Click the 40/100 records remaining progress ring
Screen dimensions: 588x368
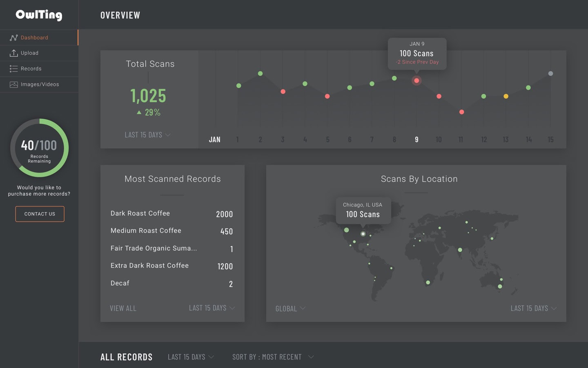point(39,148)
